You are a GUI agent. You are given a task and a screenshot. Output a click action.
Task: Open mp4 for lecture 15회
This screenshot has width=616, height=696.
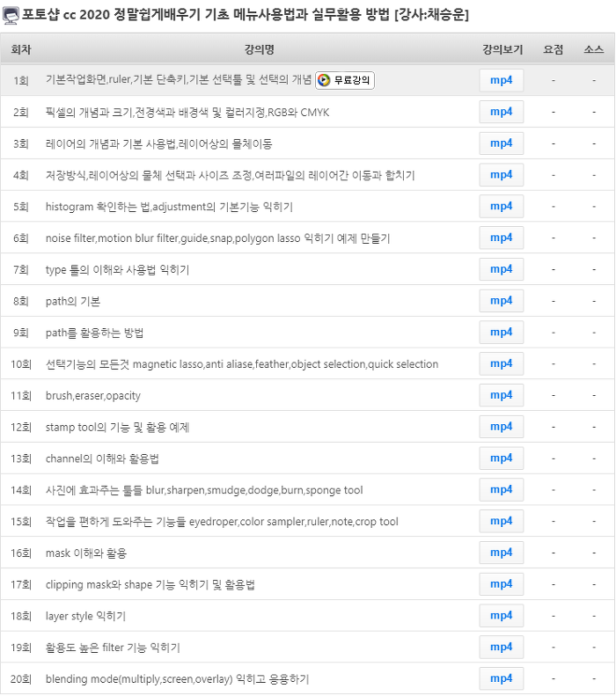tap(501, 522)
